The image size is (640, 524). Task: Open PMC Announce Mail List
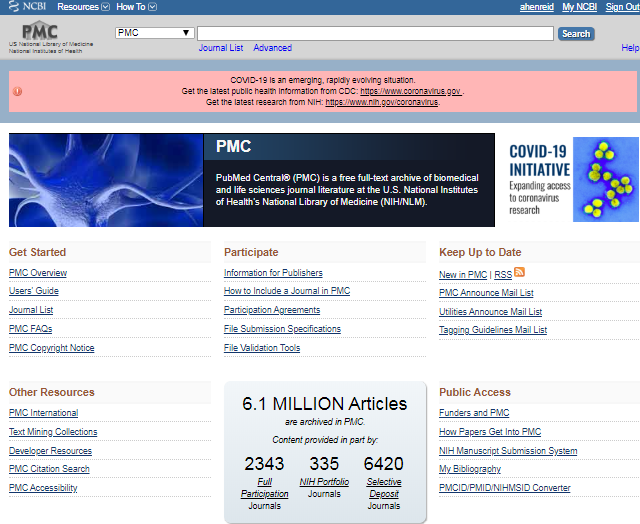coord(486,293)
